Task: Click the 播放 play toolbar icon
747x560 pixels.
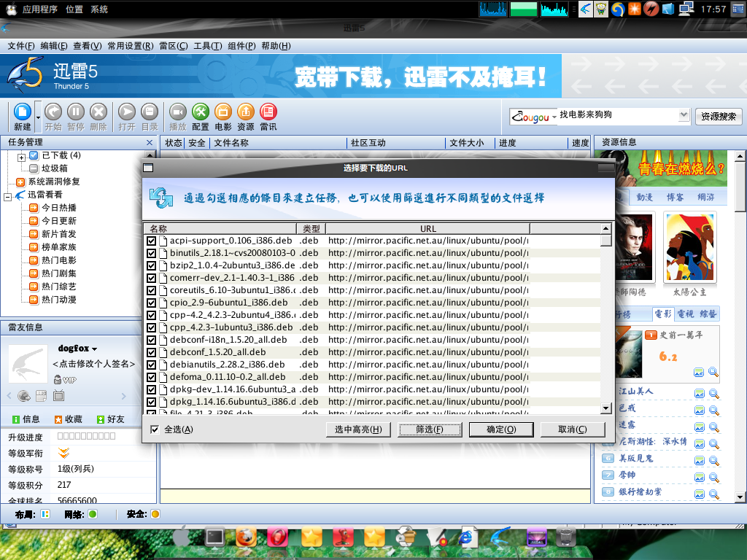Action: point(178,112)
